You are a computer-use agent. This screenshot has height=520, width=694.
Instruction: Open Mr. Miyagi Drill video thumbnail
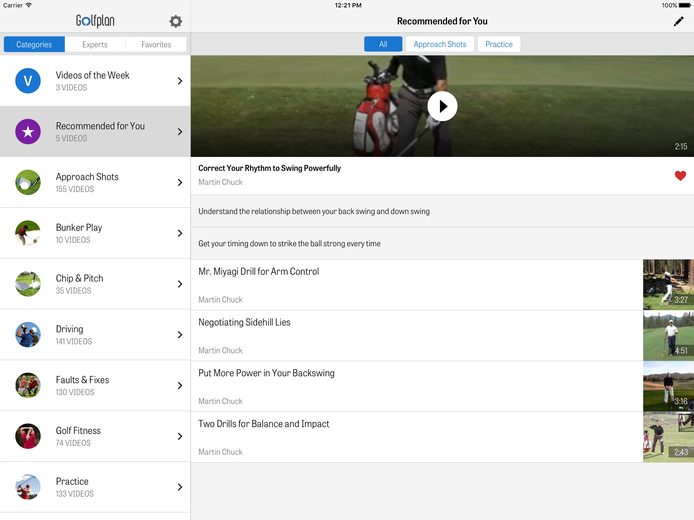668,285
